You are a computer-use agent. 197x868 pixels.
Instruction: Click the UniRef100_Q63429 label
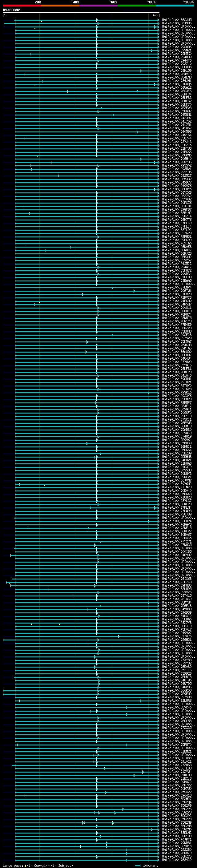[x=177, y=860]
